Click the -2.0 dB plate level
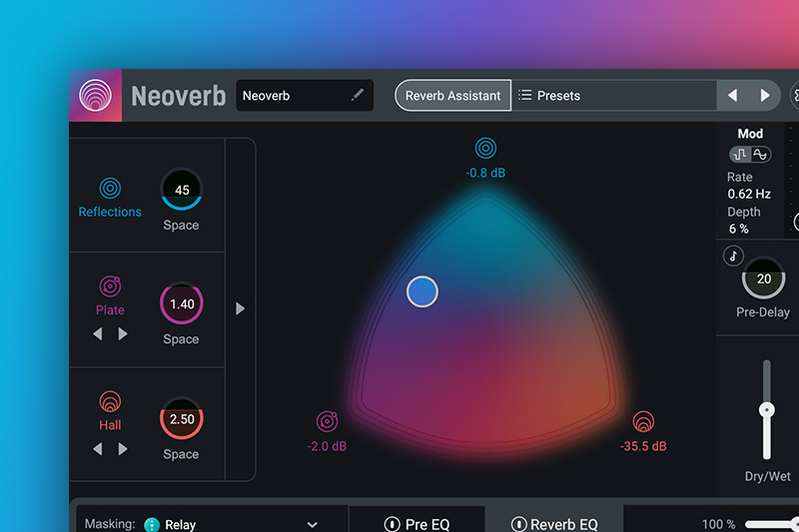Screen dimensions: 799x532 [x=328, y=446]
